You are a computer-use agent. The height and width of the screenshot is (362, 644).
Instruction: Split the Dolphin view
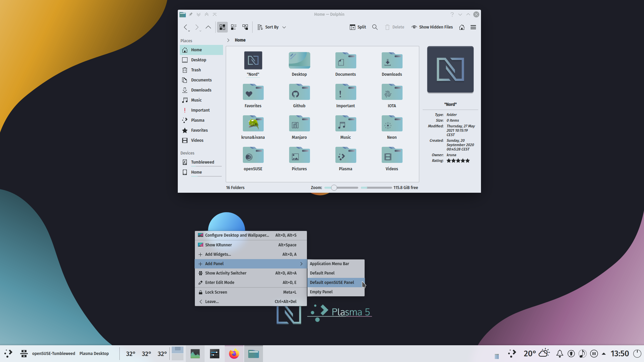coord(358,27)
